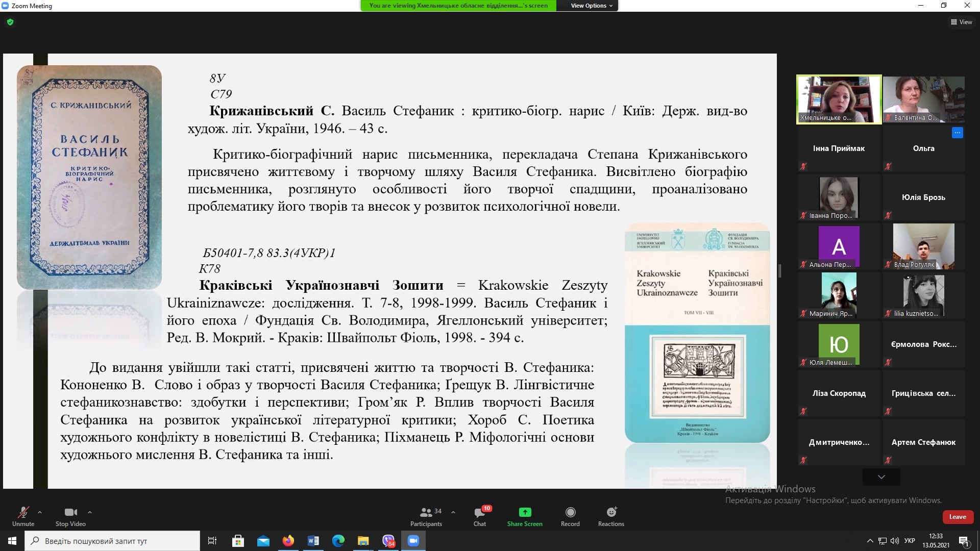Open the View layout menu
Image resolution: width=980 pixels, height=551 pixels.
[x=961, y=22]
